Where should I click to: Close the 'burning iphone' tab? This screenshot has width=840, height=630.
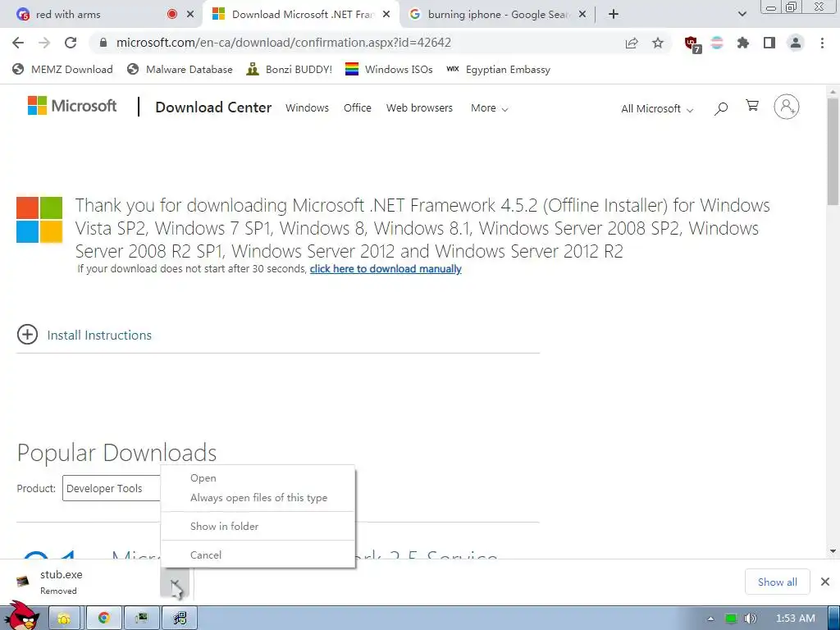pyautogui.click(x=583, y=15)
